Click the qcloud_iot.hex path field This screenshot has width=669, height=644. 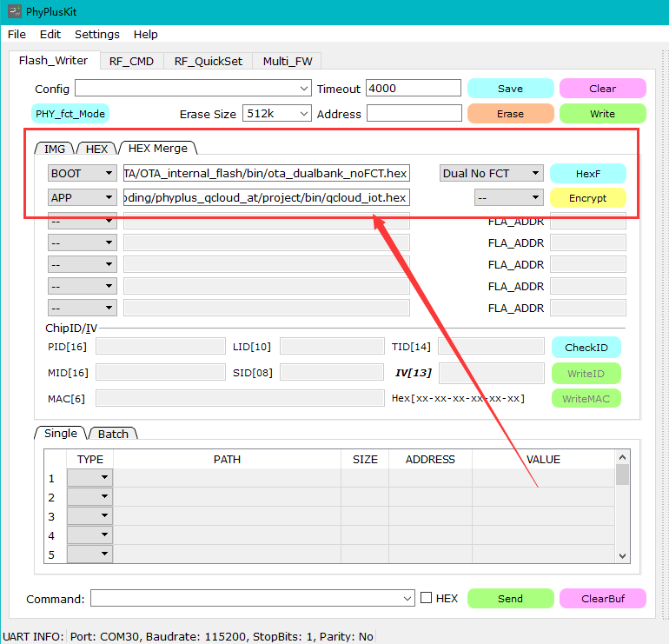click(x=267, y=197)
